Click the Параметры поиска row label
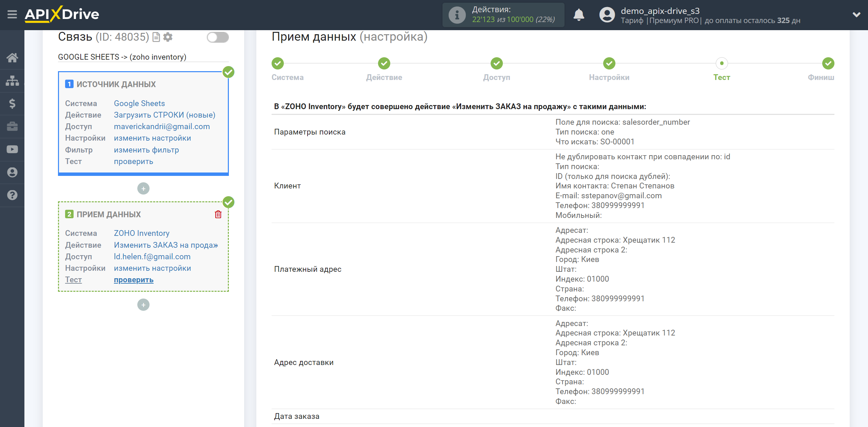Image resolution: width=868 pixels, height=427 pixels. [x=310, y=132]
